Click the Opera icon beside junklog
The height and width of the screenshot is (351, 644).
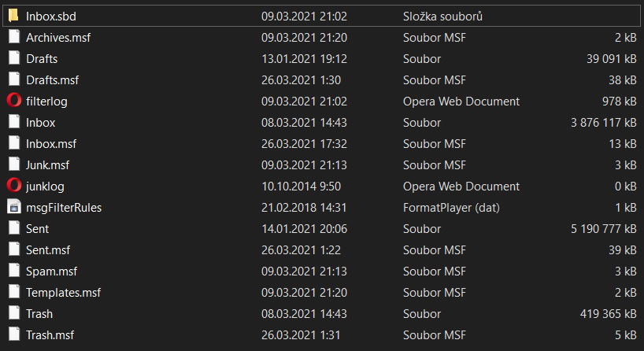(x=13, y=186)
